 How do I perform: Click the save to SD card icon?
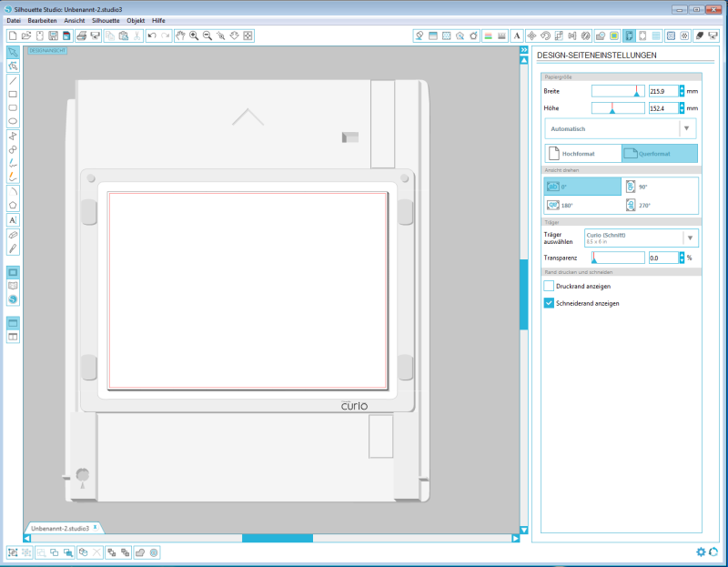tap(66, 35)
